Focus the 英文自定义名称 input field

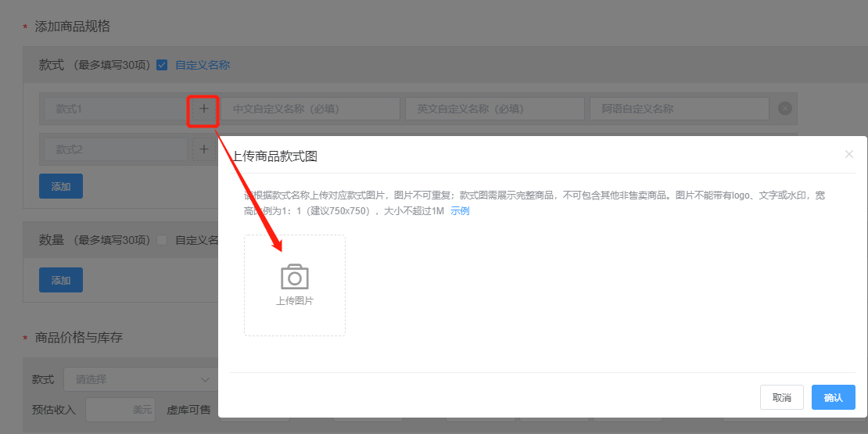tap(494, 109)
